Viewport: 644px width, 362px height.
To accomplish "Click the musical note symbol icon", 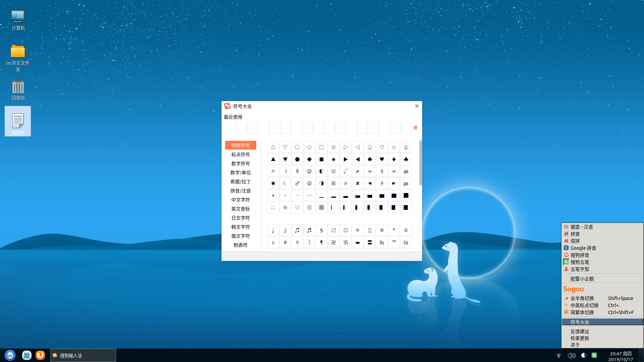I will [x=273, y=230].
